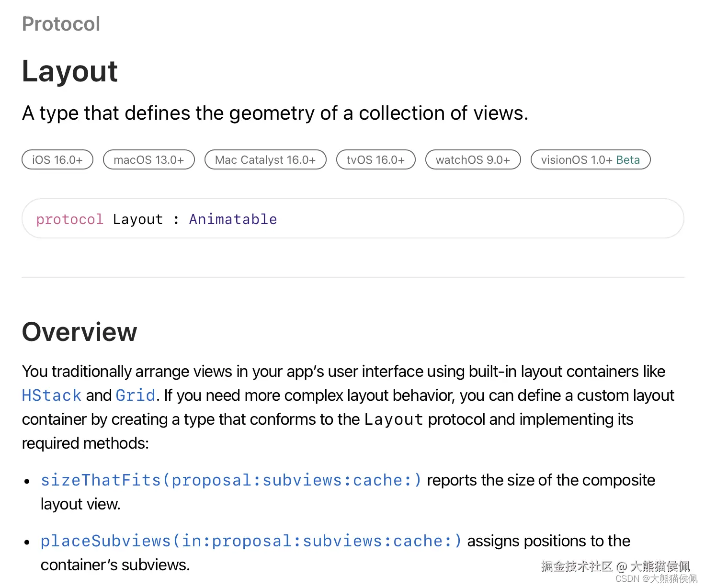This screenshot has width=705, height=588.
Task: Click the visionOS 1.0+ availability badge
Action: pyautogui.click(x=577, y=160)
